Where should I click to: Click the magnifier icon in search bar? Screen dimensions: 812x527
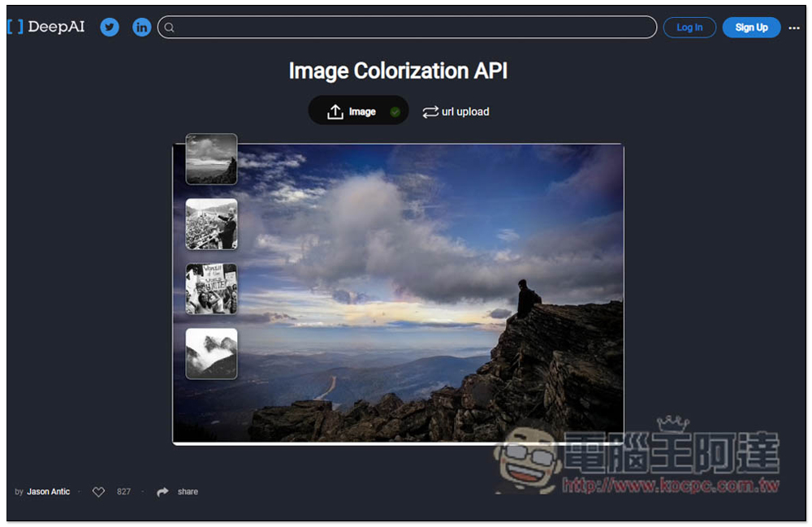[x=170, y=28]
